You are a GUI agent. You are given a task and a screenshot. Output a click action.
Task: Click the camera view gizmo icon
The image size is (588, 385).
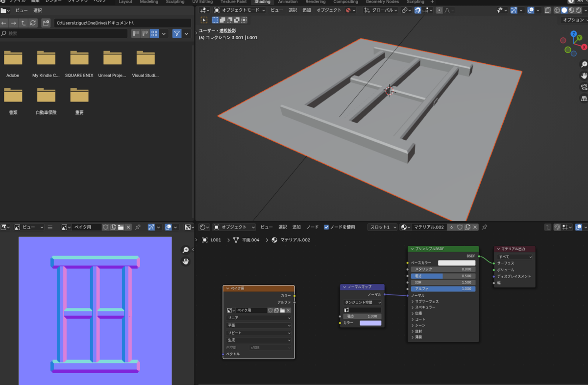coord(584,87)
